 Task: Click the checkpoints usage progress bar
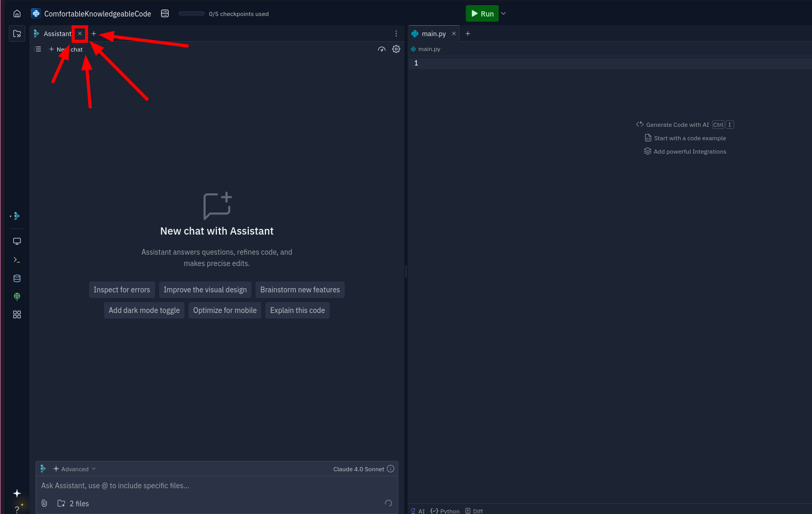tap(192, 14)
